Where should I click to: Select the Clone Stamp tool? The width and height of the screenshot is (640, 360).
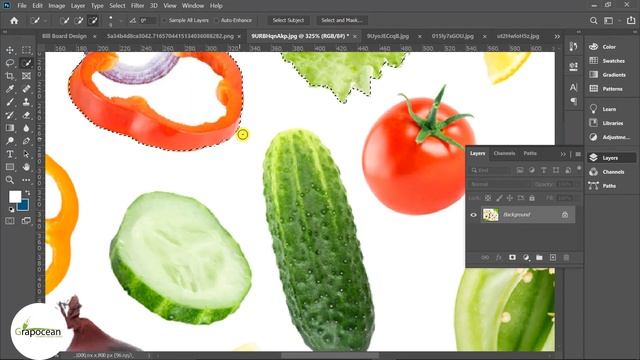click(x=26, y=102)
